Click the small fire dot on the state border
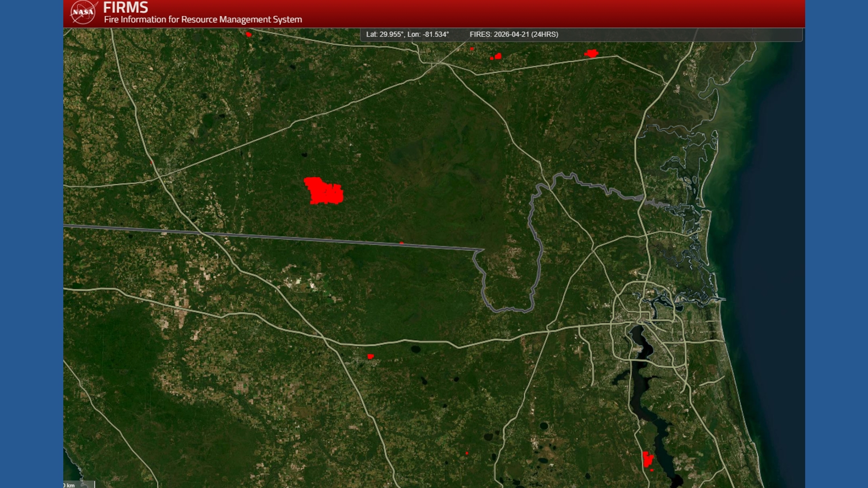 pos(401,243)
